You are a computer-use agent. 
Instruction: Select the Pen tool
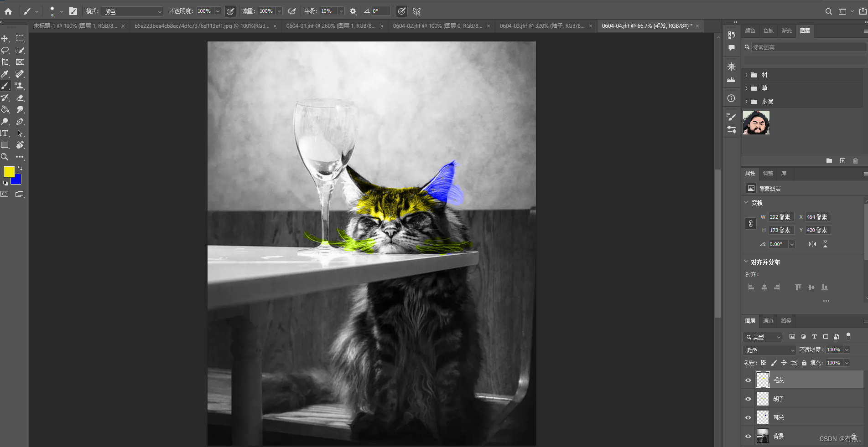20,122
